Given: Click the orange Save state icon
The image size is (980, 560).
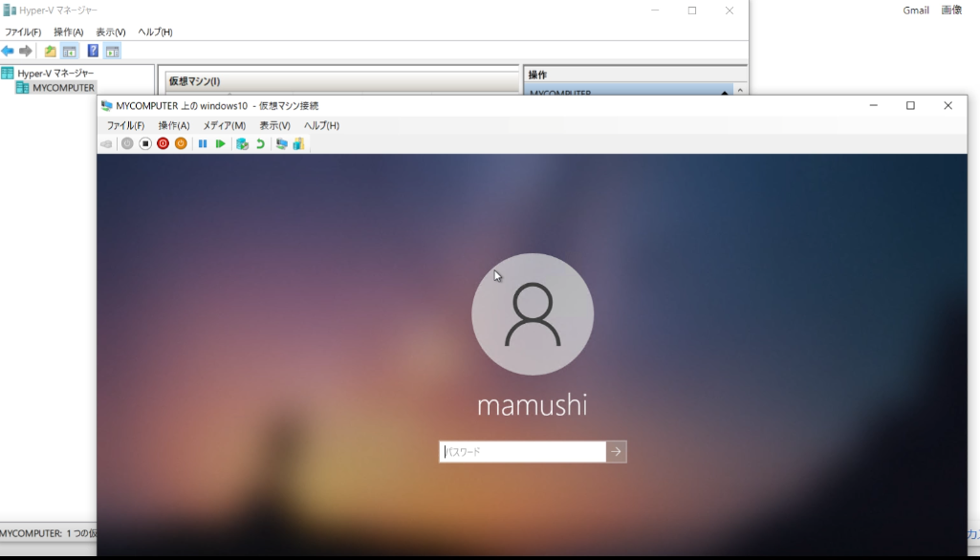Looking at the screenshot, I should 181,143.
